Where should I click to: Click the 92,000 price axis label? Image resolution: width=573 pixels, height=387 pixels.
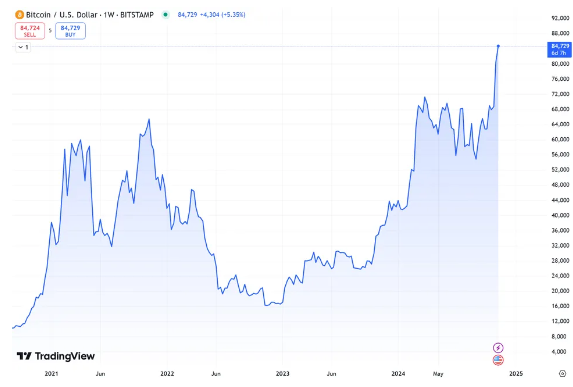point(560,18)
